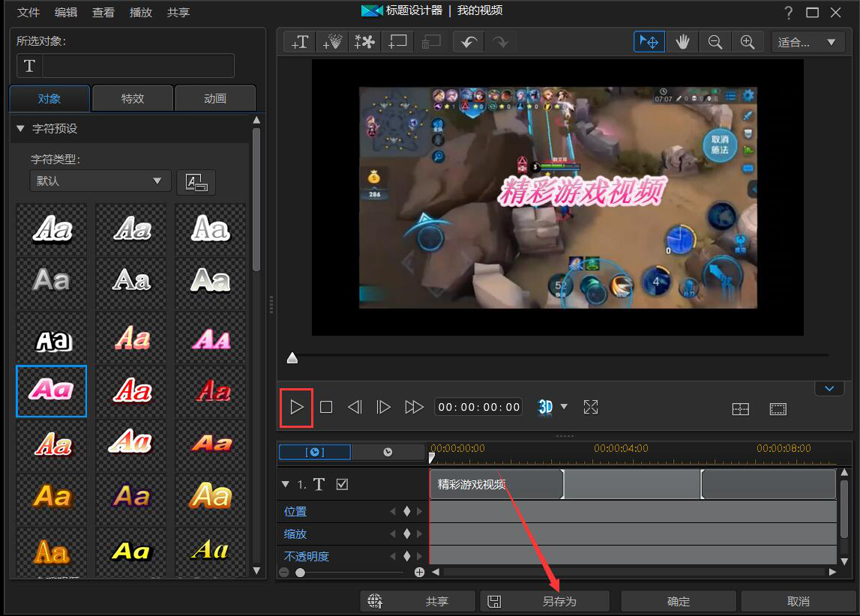Collapse the 字符预设 section
Image resolution: width=860 pixels, height=616 pixels.
[x=20, y=129]
